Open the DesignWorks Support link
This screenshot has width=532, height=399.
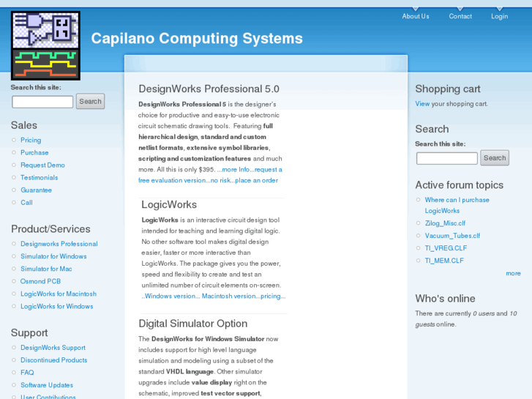click(53, 348)
